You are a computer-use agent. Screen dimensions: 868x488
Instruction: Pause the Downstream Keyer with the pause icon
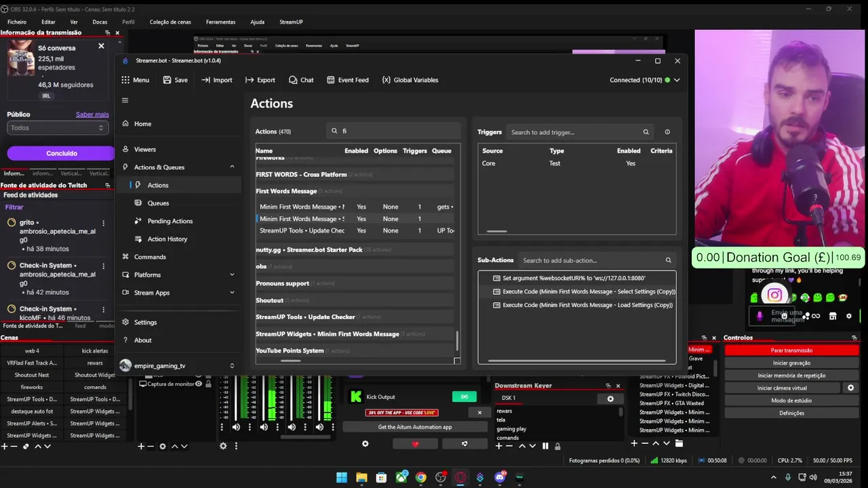[546, 446]
